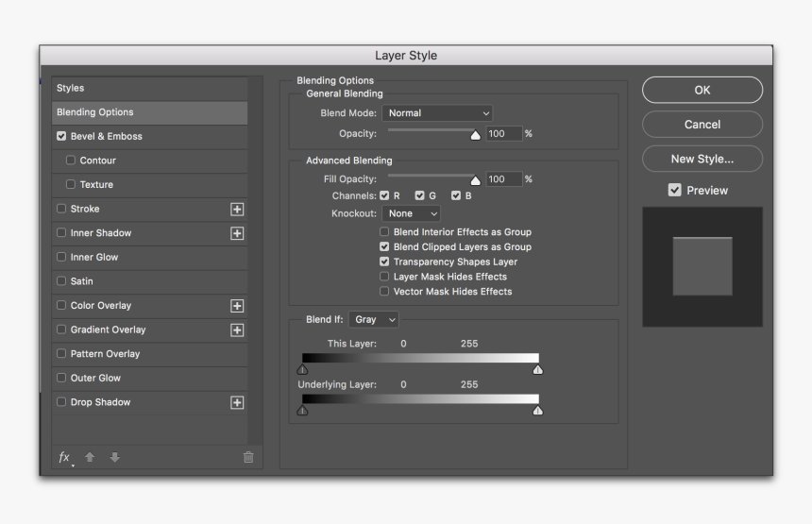The image size is (812, 524).
Task: Enable the Drop Shadow checkbox
Action: [x=61, y=402]
